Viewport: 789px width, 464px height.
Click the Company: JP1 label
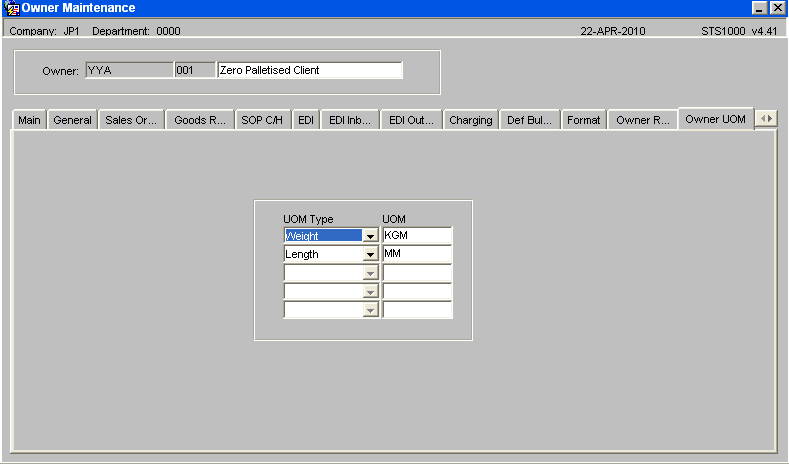[x=45, y=31]
